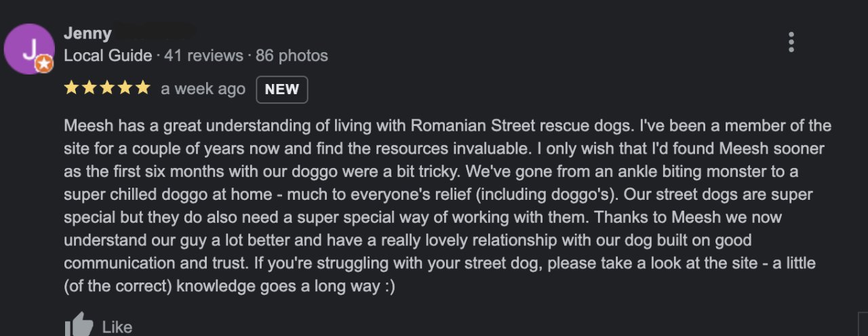Click the orange Local Guide badge on avatar
The height and width of the screenshot is (336, 868).
pos(43,64)
